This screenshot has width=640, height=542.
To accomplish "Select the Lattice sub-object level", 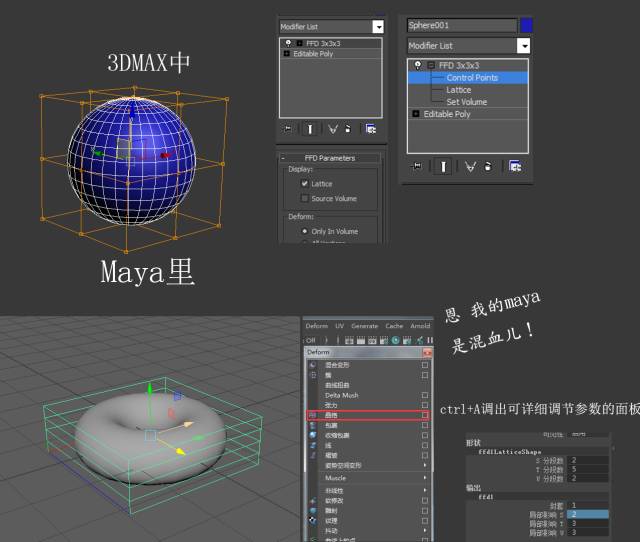I will [458, 90].
